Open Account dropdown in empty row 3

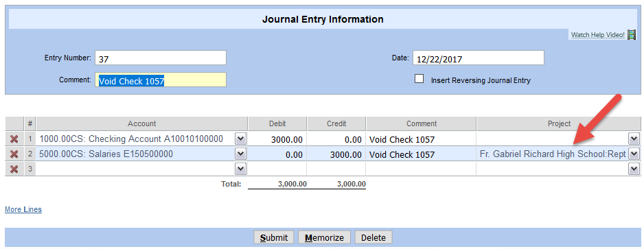(x=241, y=169)
